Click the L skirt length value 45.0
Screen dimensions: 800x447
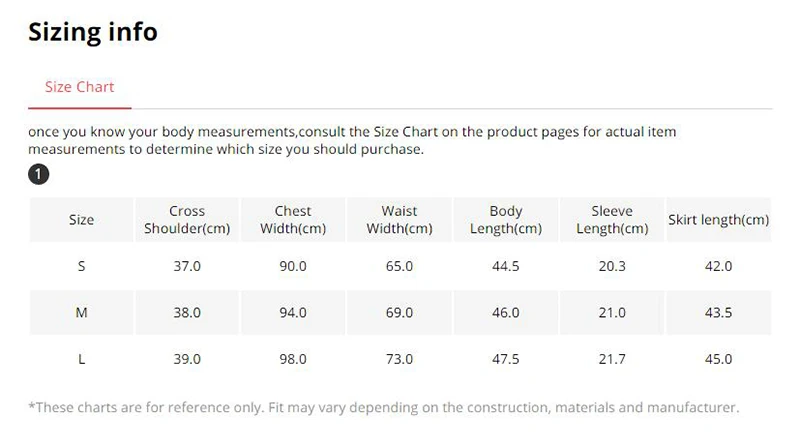pos(718,359)
